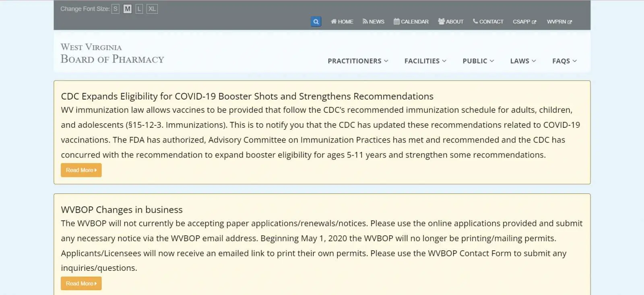Go to the Home page

[x=342, y=22]
